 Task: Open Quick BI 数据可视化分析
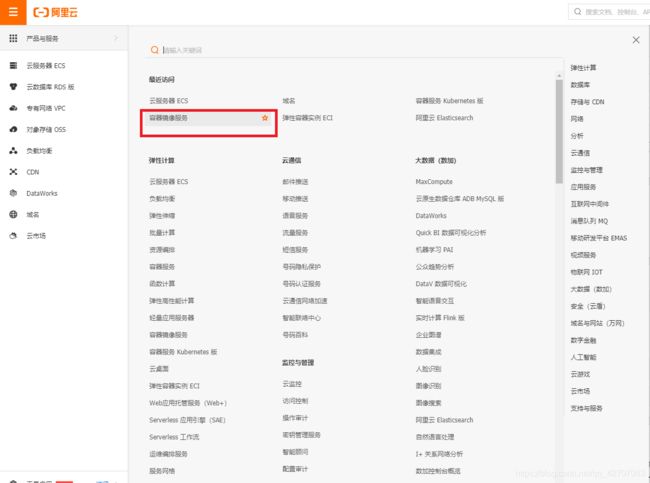pyautogui.click(x=451, y=233)
